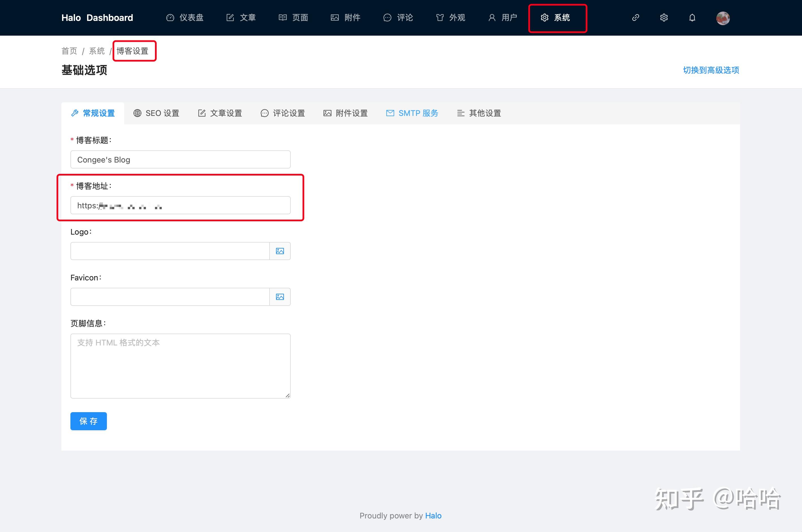802x532 pixels.
Task: Click the 基础选项 heading
Action: pos(84,70)
